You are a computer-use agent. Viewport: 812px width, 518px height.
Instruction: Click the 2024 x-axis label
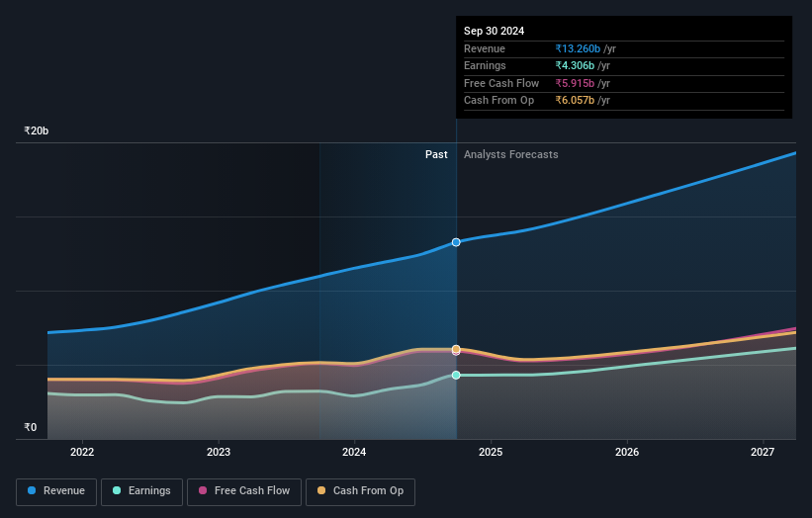354,453
